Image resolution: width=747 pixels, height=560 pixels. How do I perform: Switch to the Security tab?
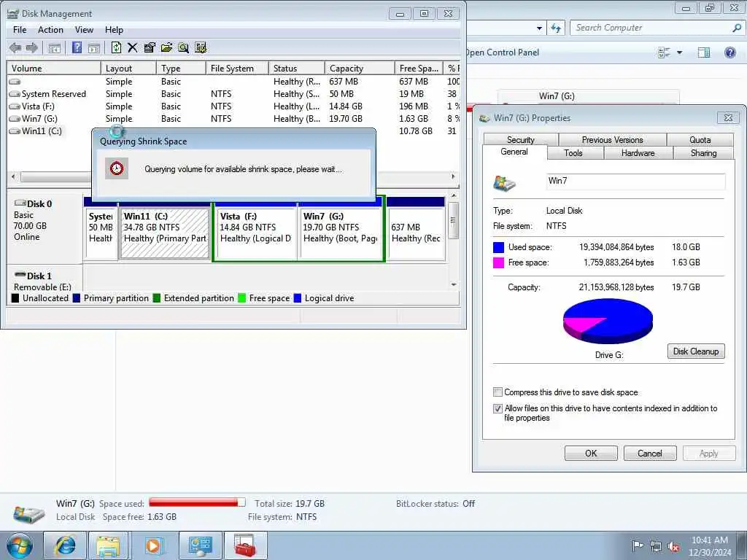click(521, 139)
